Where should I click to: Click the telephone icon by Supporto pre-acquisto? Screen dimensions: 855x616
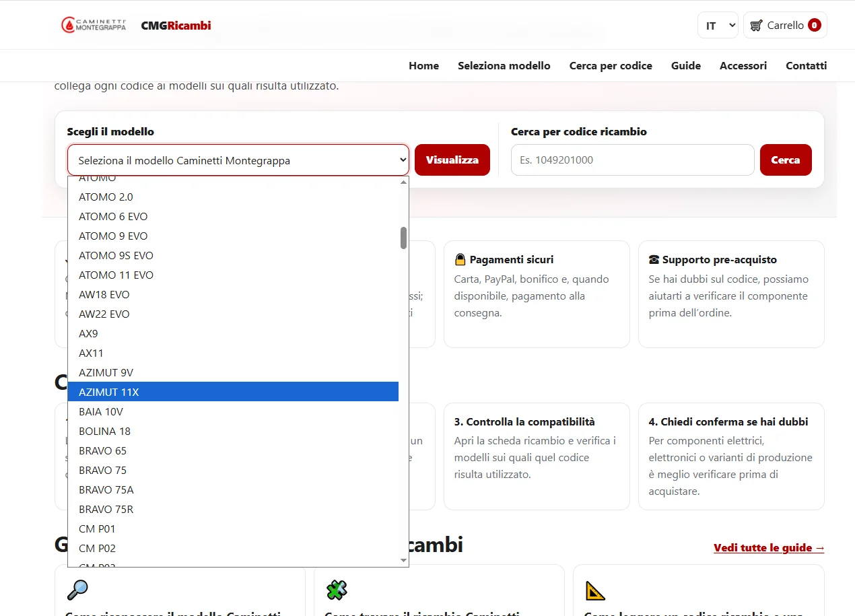coord(654,259)
